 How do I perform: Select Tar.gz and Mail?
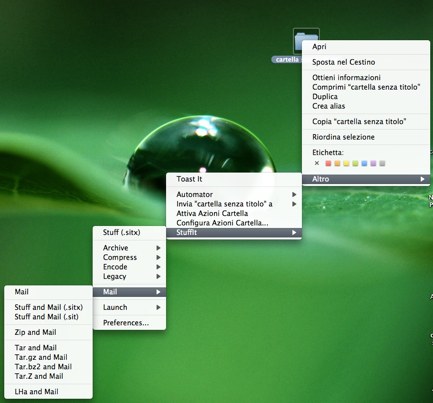49,357
